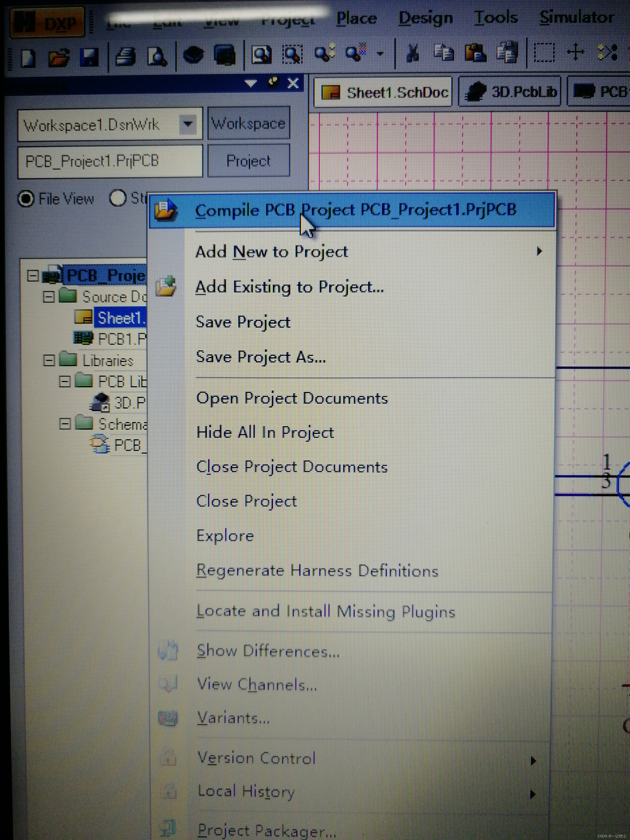Select the Structure view radio button

[118, 198]
